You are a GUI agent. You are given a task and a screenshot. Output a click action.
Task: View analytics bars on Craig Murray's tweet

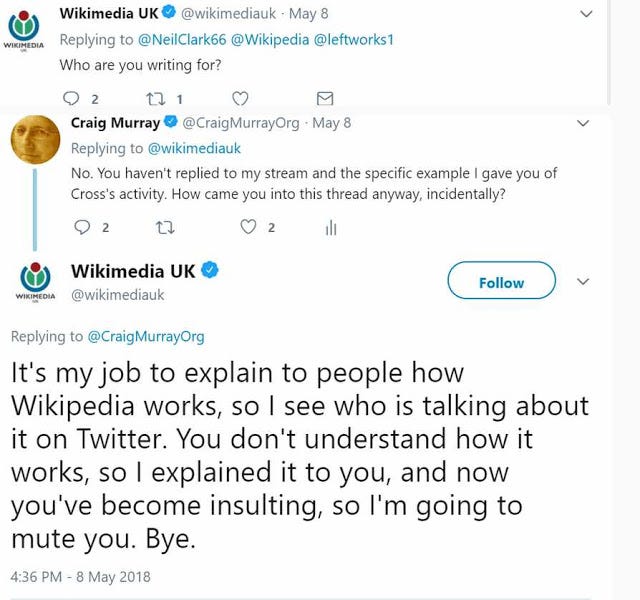pyautogui.click(x=331, y=228)
